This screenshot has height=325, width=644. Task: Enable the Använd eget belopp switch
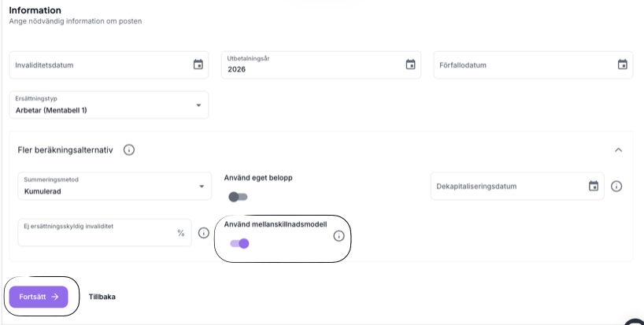point(237,197)
